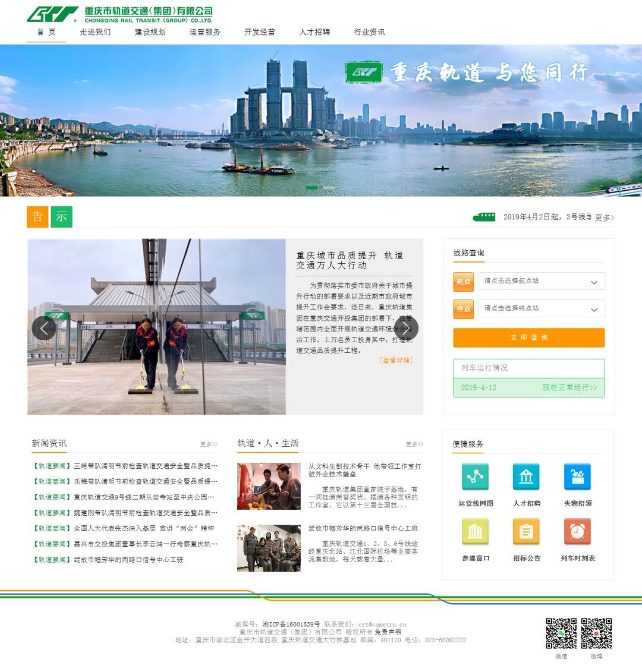Open the 招标公告 tender notice icon
The width and height of the screenshot is (642, 672).
click(x=526, y=532)
